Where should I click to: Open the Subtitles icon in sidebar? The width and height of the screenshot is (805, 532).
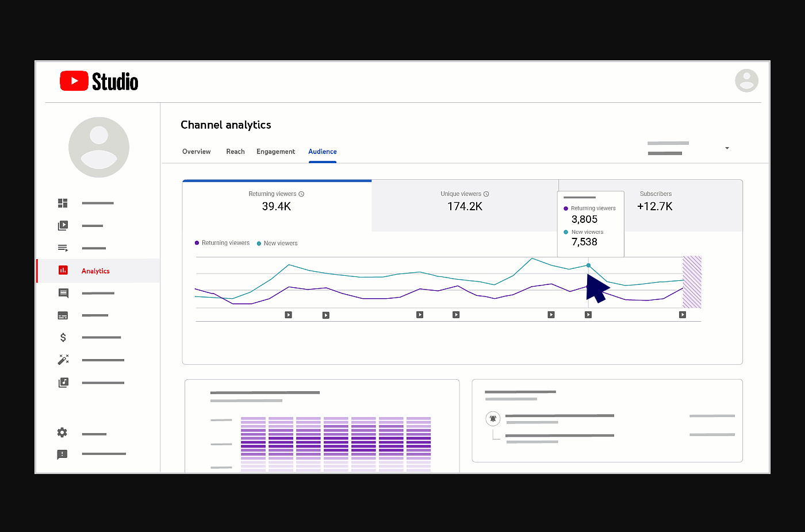tap(63, 315)
